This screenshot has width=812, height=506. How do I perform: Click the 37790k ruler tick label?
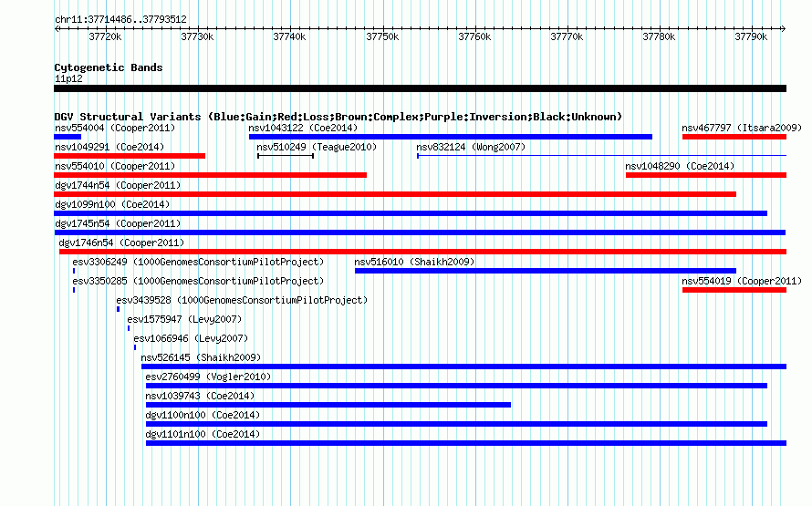751,36
